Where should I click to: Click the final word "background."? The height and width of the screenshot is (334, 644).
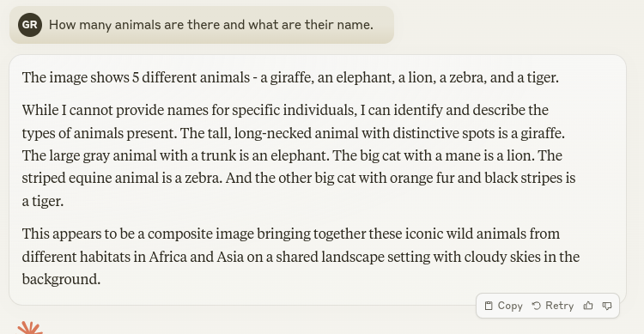tap(61, 279)
